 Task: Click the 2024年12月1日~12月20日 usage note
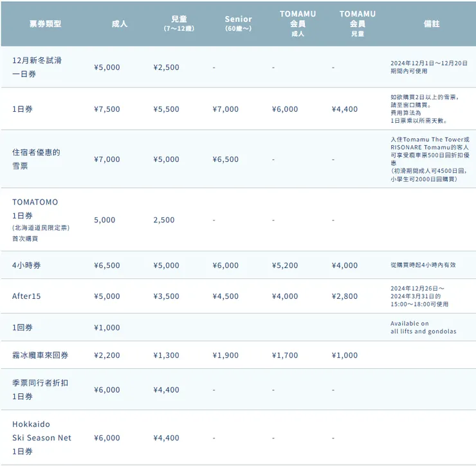[429, 67]
